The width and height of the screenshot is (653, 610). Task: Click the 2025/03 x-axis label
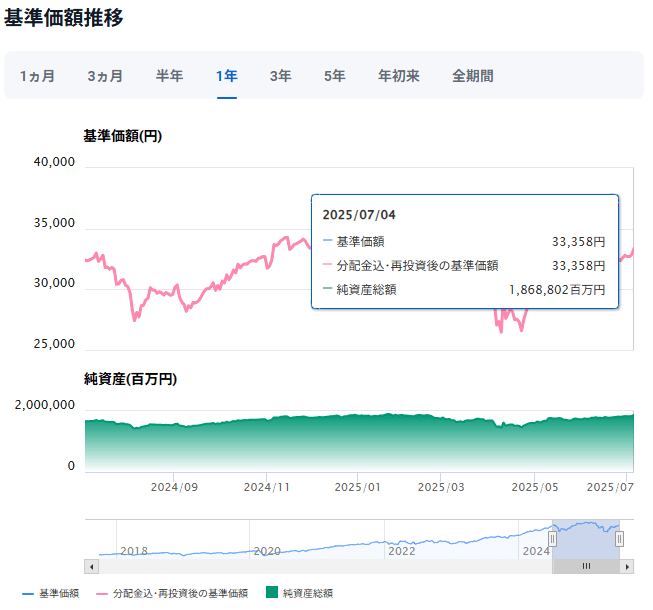click(x=441, y=487)
